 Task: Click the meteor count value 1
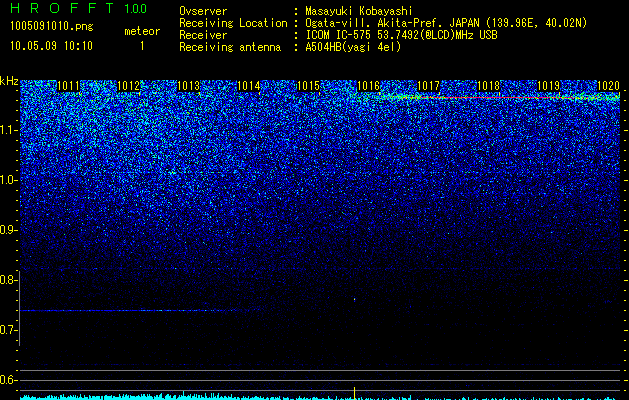click(142, 46)
